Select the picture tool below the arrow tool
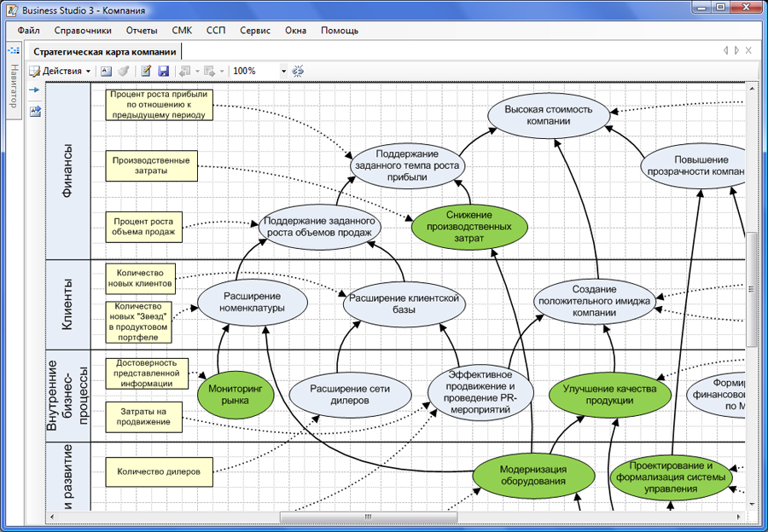Image resolution: width=768 pixels, height=532 pixels. coord(35,110)
